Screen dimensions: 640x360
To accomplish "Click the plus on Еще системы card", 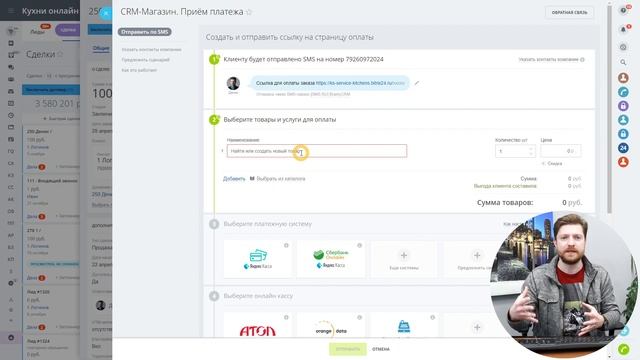I will [x=404, y=256].
